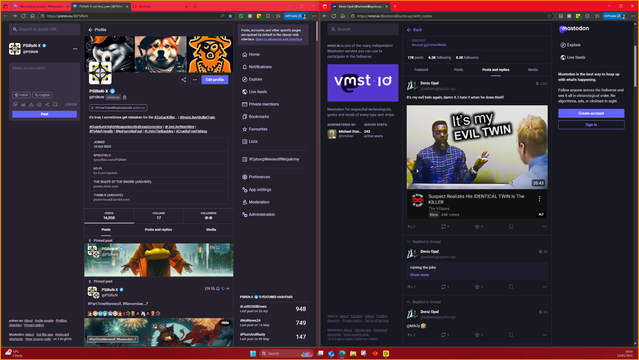
Task: Open Preferences
Action: pyautogui.click(x=256, y=177)
